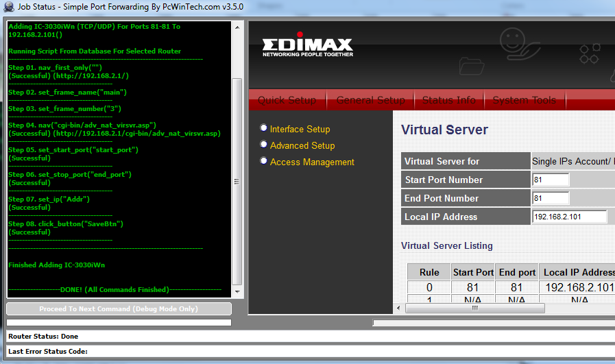Image resolution: width=615 pixels, height=364 pixels.
Task: Click log line Step 02 set_frame_name
Action: (x=67, y=92)
